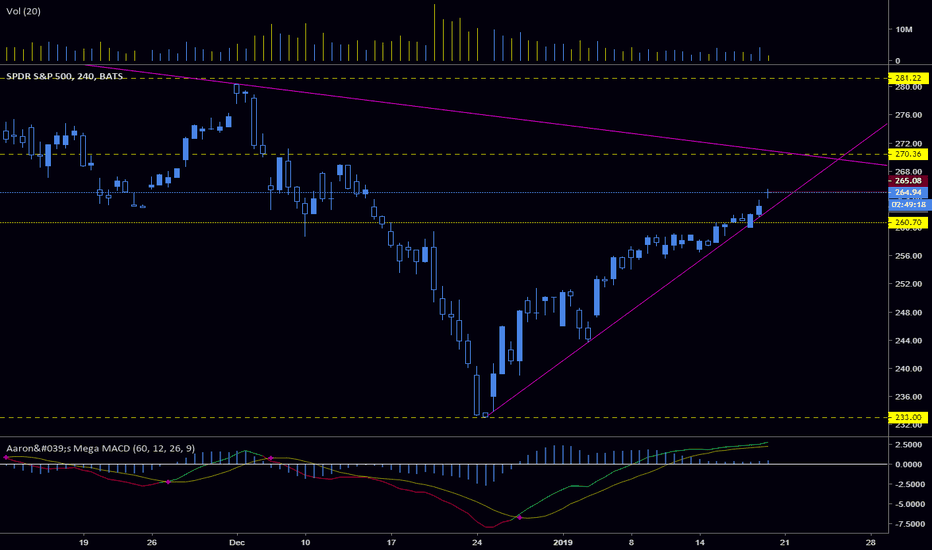Image resolution: width=932 pixels, height=550 pixels.
Task: Select the SPDR S&P 500, 240, BATS title
Action: [x=64, y=76]
